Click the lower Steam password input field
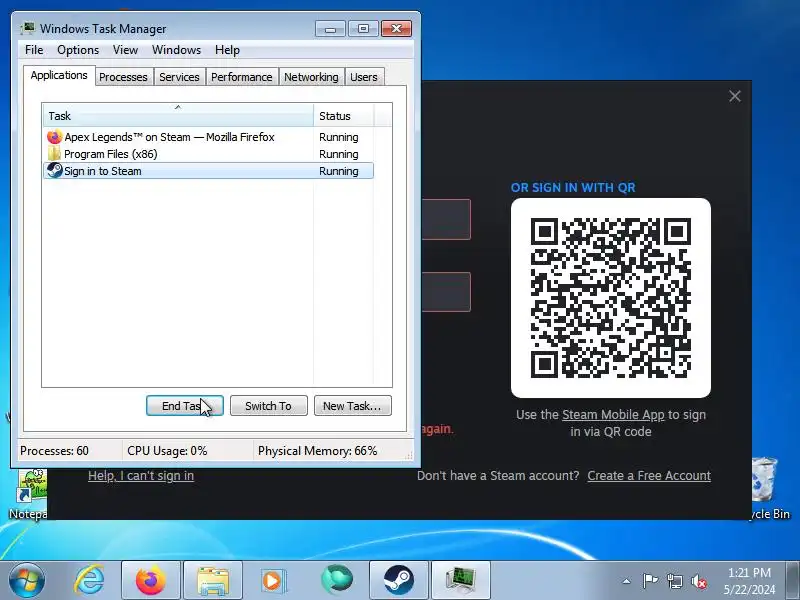The image size is (800, 600). click(446, 292)
